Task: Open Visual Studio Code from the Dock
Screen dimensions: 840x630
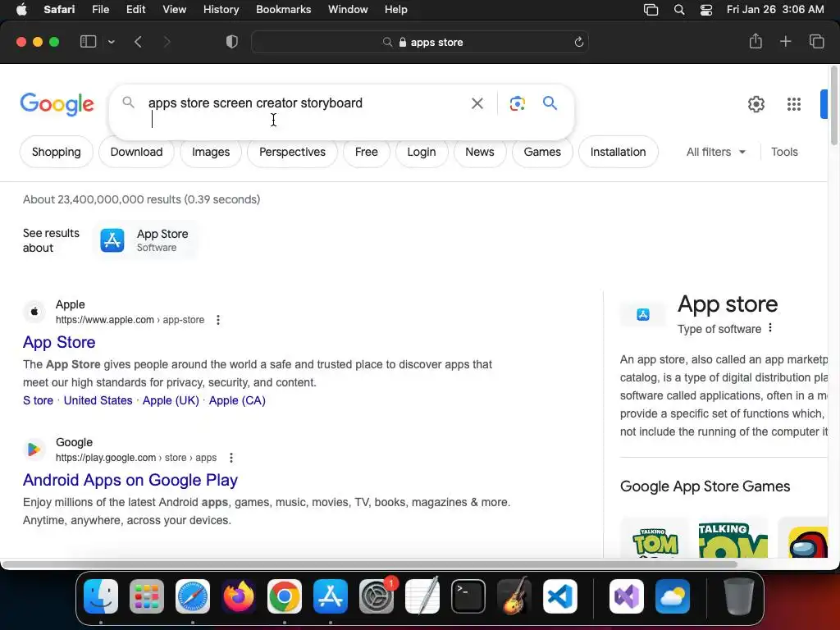Action: coord(559,596)
